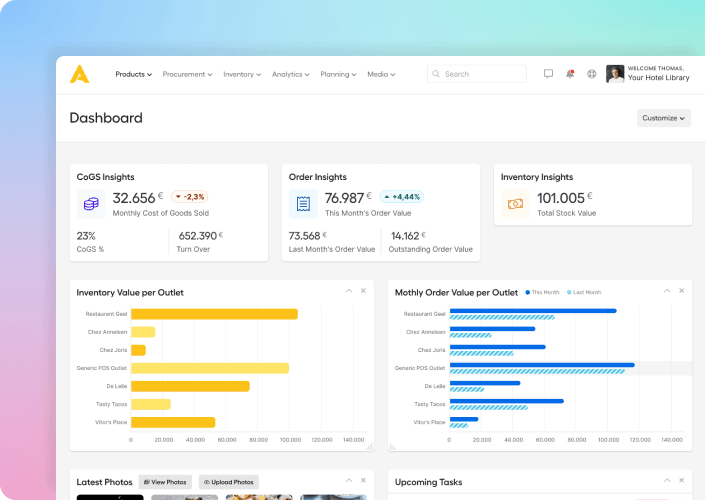Open the notifications bell
705x503 pixels.
[570, 74]
